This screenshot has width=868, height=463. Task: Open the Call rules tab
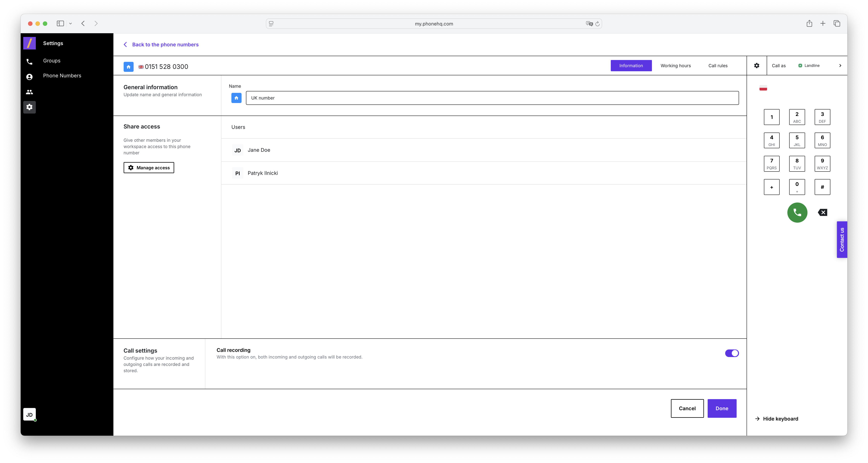click(718, 66)
